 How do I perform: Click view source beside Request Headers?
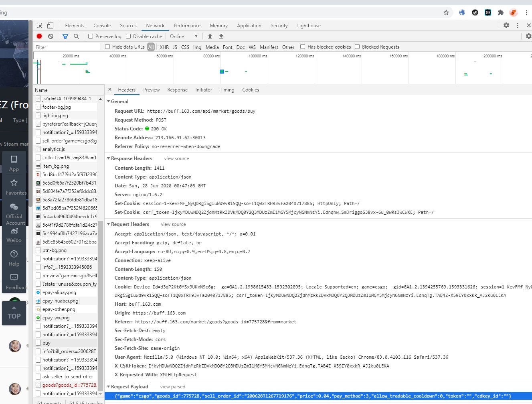[173, 224]
